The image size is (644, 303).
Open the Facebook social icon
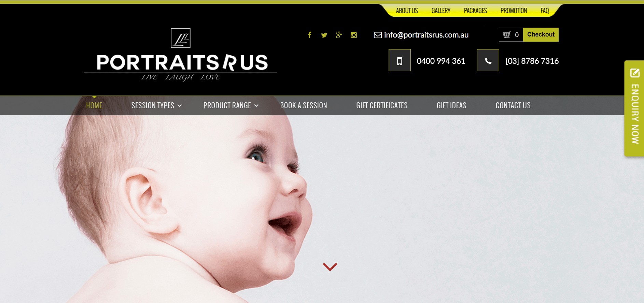309,35
